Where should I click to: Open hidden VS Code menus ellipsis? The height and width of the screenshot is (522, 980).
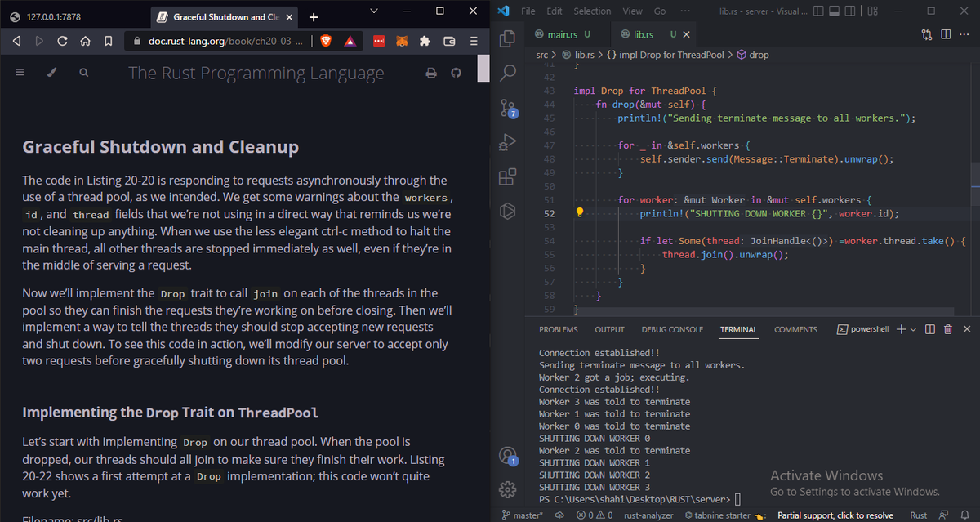point(684,11)
